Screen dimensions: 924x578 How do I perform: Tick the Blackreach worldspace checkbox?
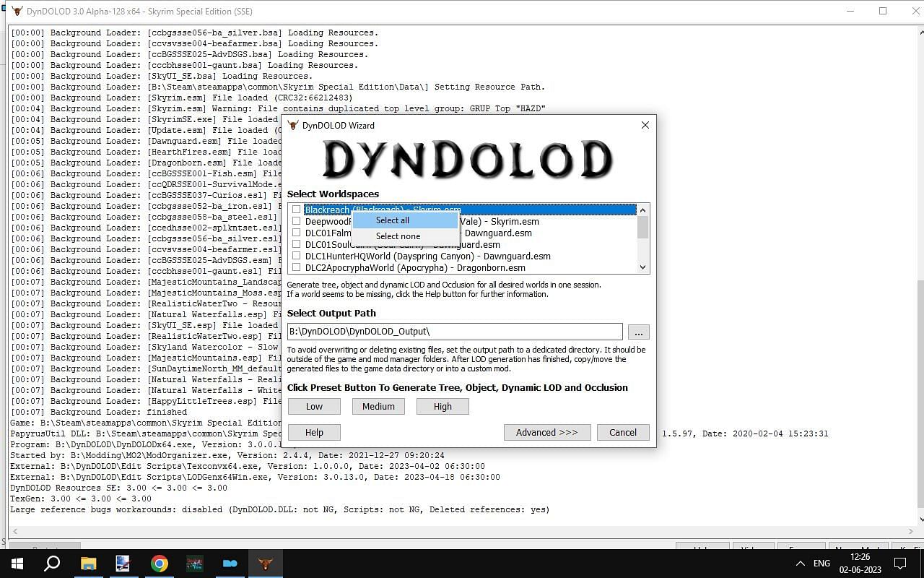[296, 210]
